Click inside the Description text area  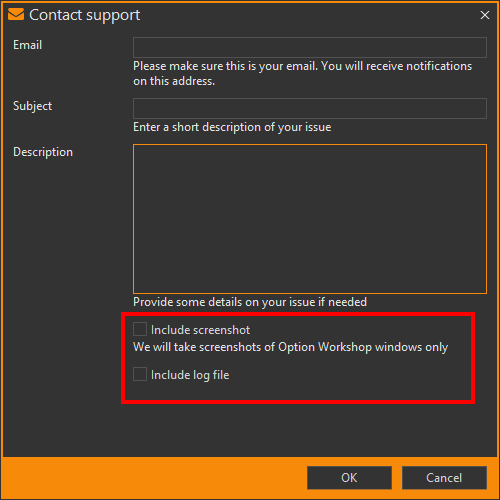310,219
